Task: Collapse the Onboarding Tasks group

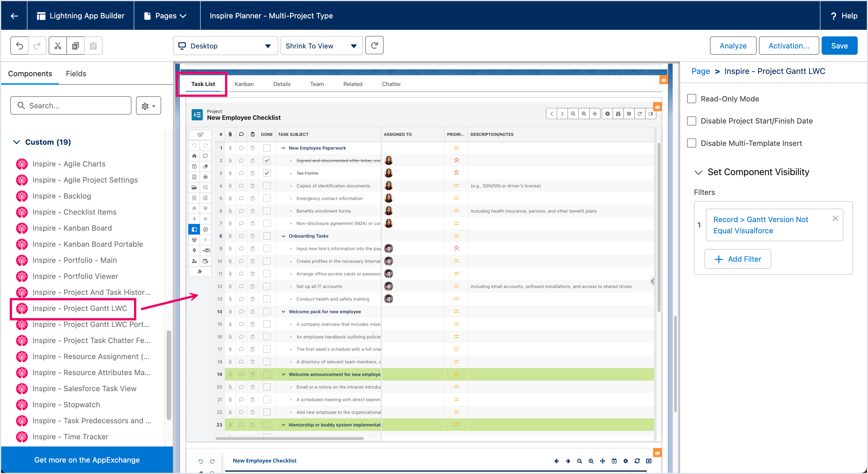Action: coord(283,236)
